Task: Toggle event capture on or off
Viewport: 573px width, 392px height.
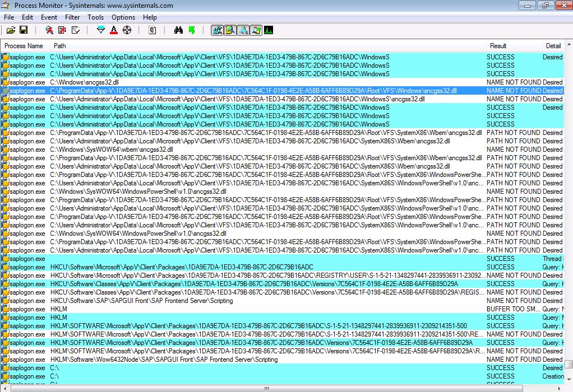Action: coord(50,30)
